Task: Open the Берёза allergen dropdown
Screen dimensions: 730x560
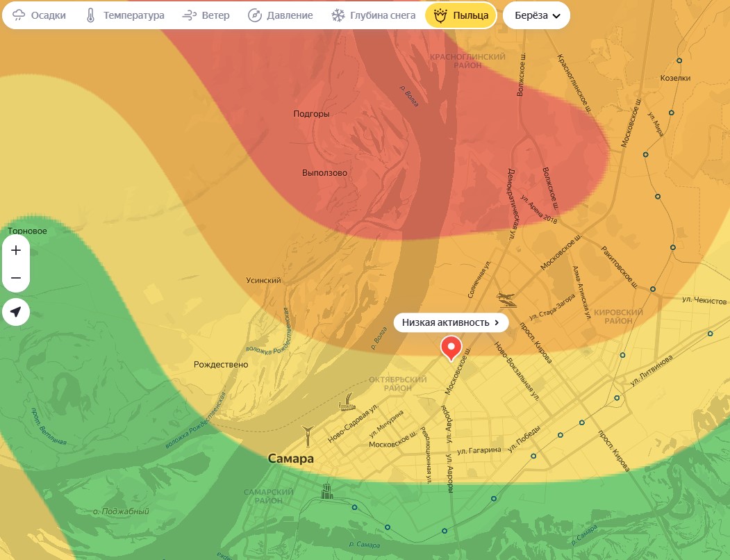Action: pyautogui.click(x=536, y=15)
